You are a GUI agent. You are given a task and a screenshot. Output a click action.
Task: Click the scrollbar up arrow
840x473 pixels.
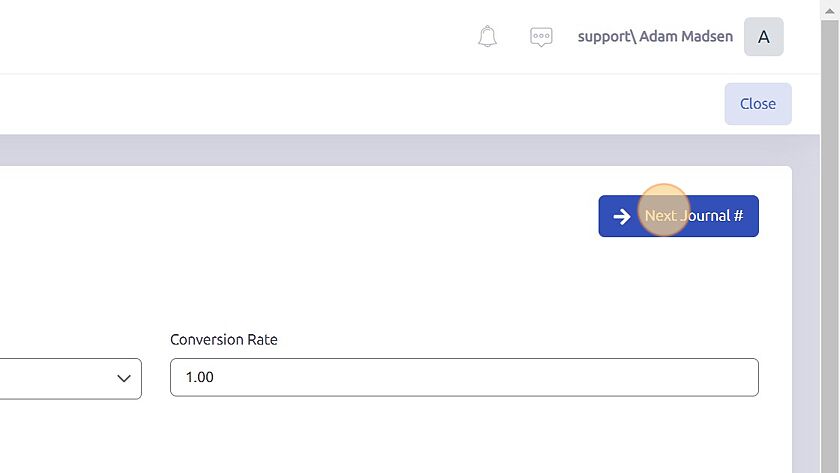829,10
